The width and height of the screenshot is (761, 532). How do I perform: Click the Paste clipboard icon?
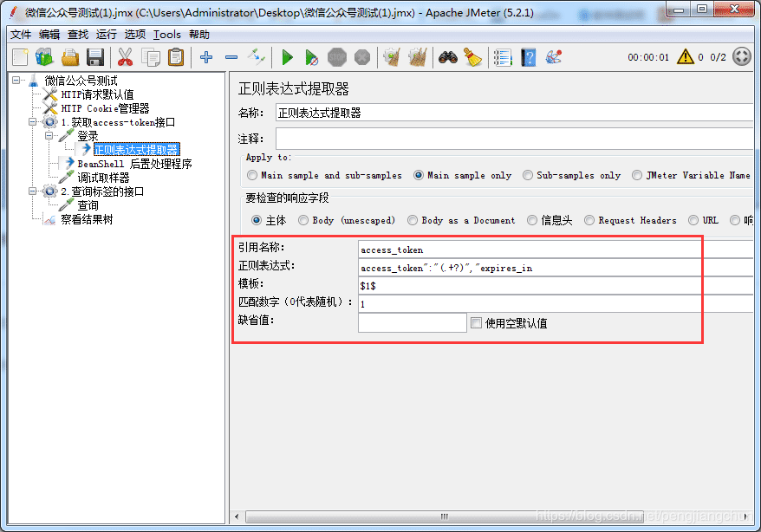176,57
